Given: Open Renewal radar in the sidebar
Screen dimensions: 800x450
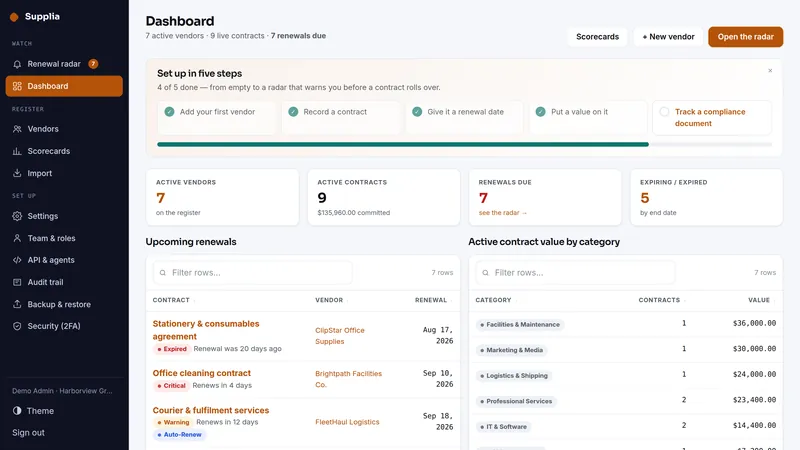Looking at the screenshot, I should pyautogui.click(x=64, y=64).
